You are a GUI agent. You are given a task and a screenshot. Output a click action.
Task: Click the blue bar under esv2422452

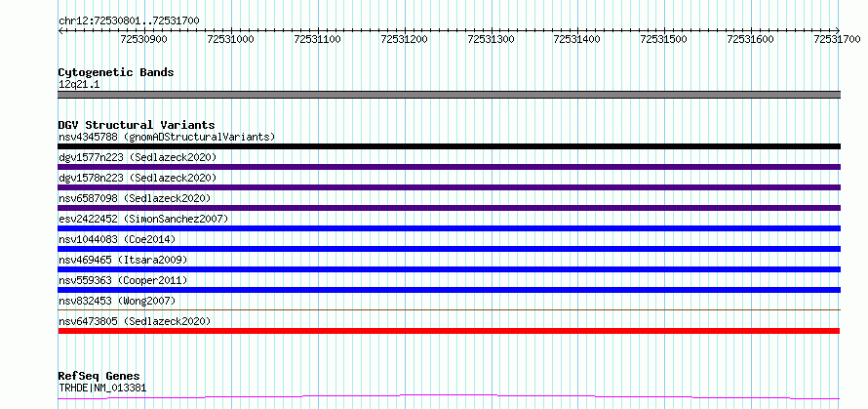point(449,228)
